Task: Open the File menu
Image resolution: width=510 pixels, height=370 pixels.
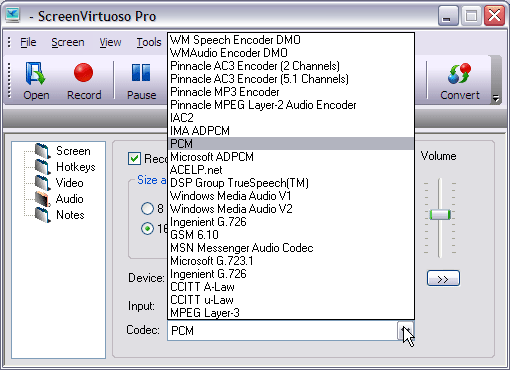Action: 28,42
